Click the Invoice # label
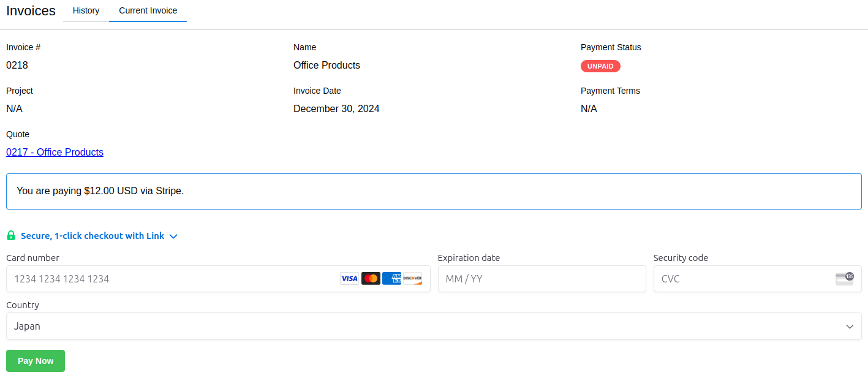The width and height of the screenshot is (868, 378). (x=23, y=47)
